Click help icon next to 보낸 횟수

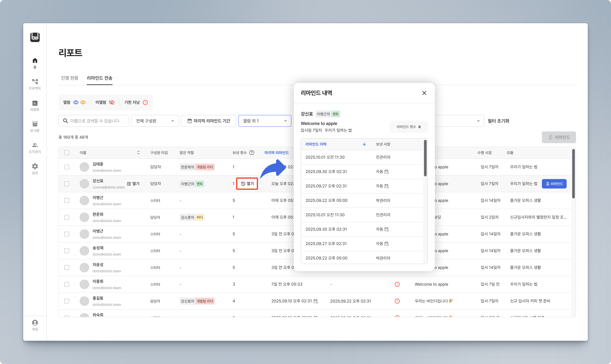coord(252,153)
